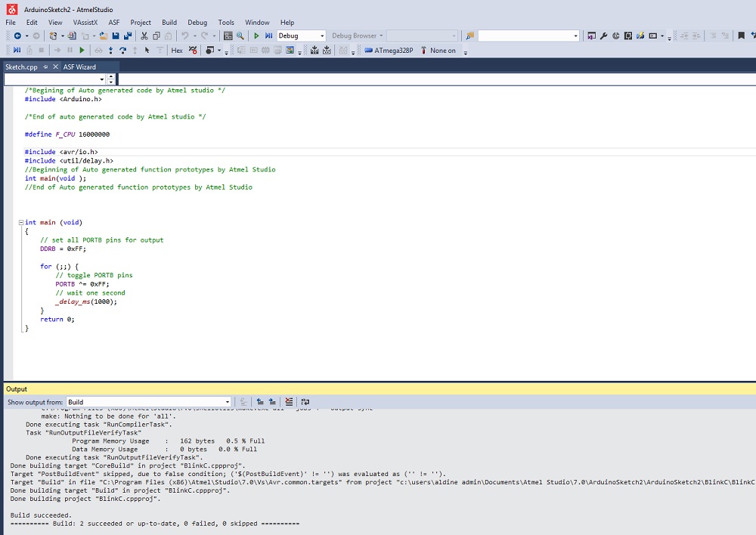Open the Edit menu
The height and width of the screenshot is (535, 756).
coord(32,22)
